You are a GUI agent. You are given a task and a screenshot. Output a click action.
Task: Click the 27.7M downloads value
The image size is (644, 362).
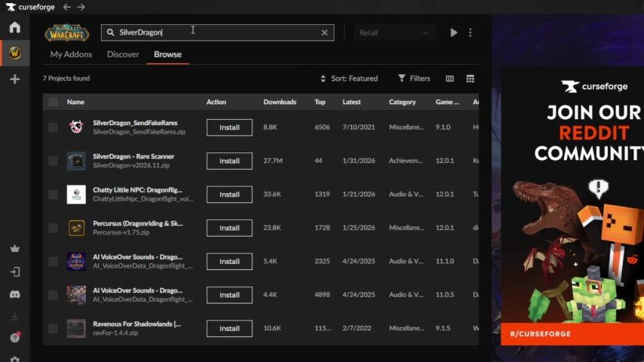tap(273, 161)
